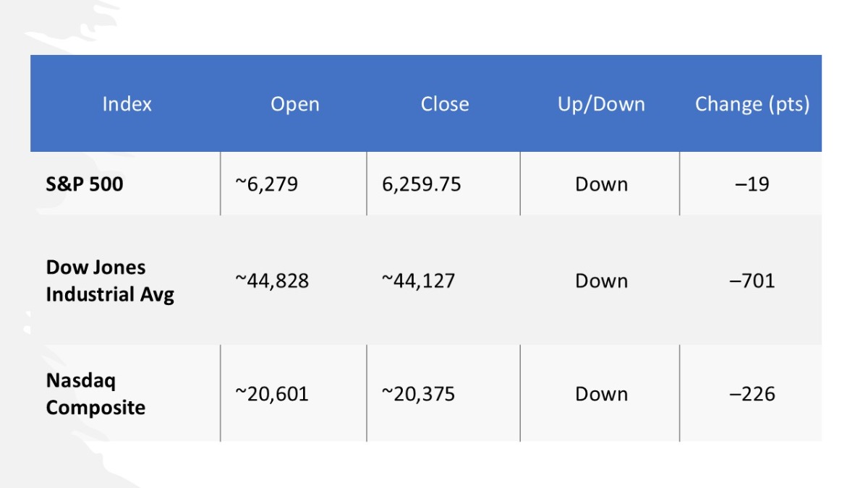The width and height of the screenshot is (868, 488).
Task: Click the –19 change value
Action: coord(752,184)
